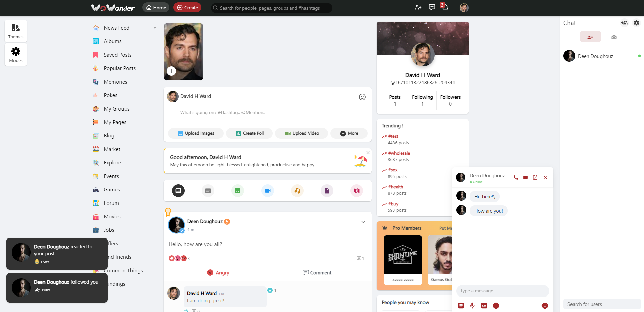This screenshot has height=312, width=644.
Task: Open post options chevron on Deen's post
Action: [363, 222]
